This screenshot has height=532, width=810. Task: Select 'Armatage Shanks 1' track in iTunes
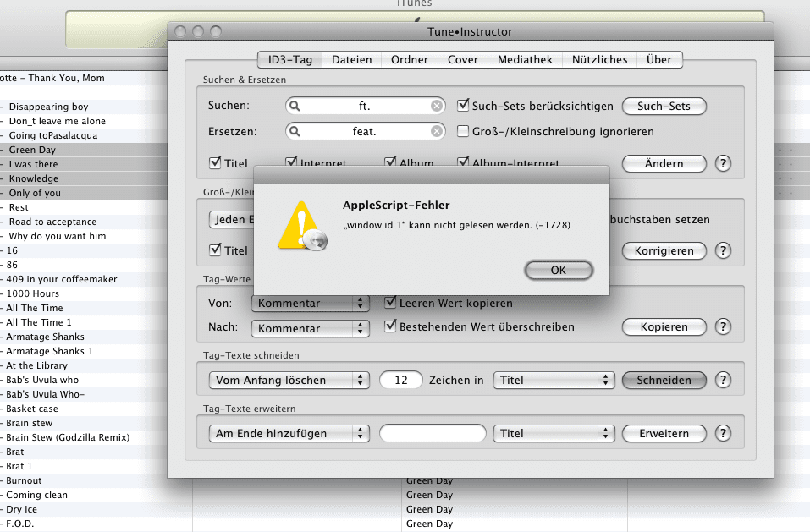[50, 351]
